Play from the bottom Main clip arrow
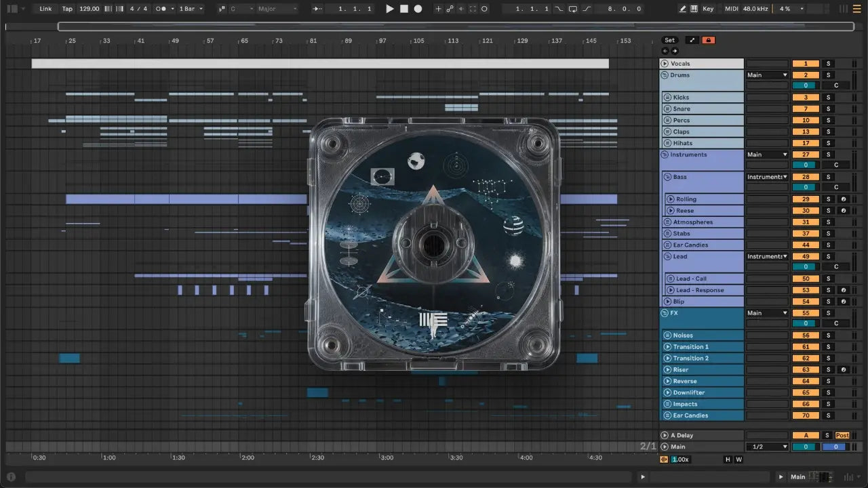 pos(781,477)
